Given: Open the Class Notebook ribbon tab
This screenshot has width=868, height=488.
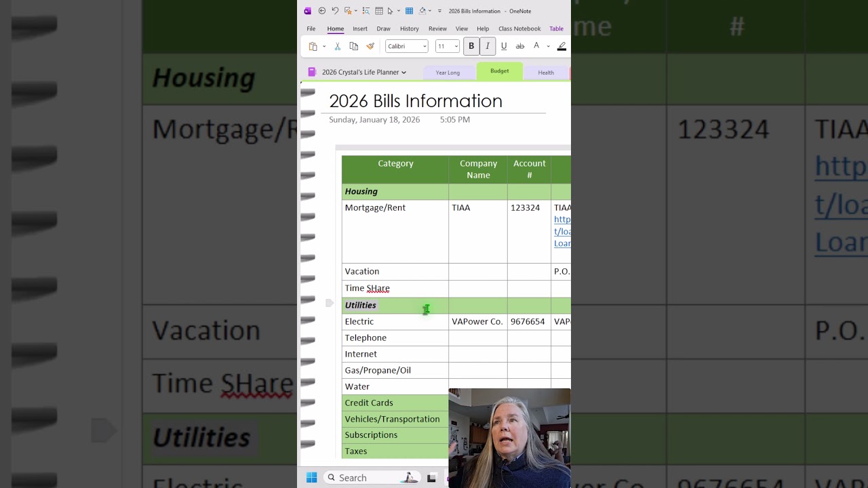Looking at the screenshot, I should (x=519, y=28).
